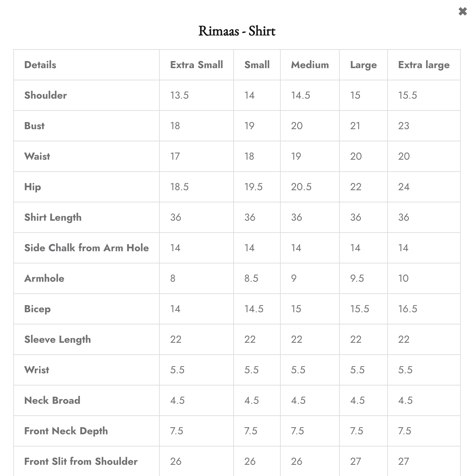Click the Neck Broad row label
This screenshot has height=476, width=474.
(52, 400)
